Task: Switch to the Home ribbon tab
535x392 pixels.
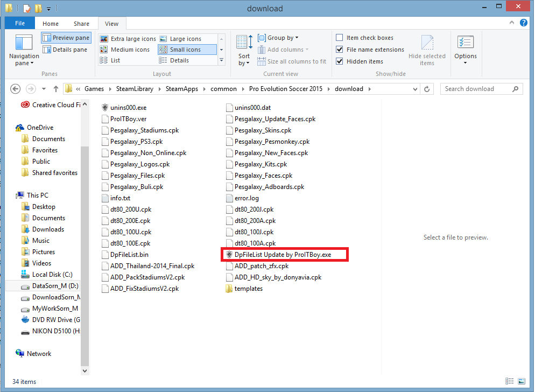Action: pyautogui.click(x=51, y=24)
